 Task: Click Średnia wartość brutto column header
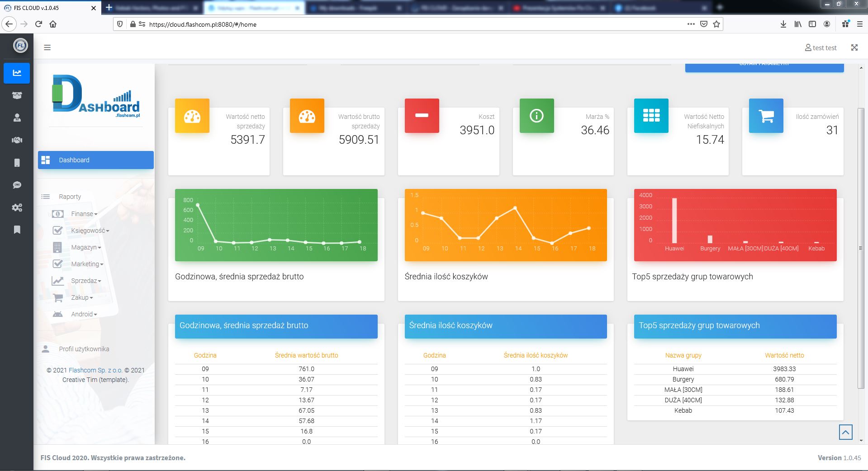[307, 355]
